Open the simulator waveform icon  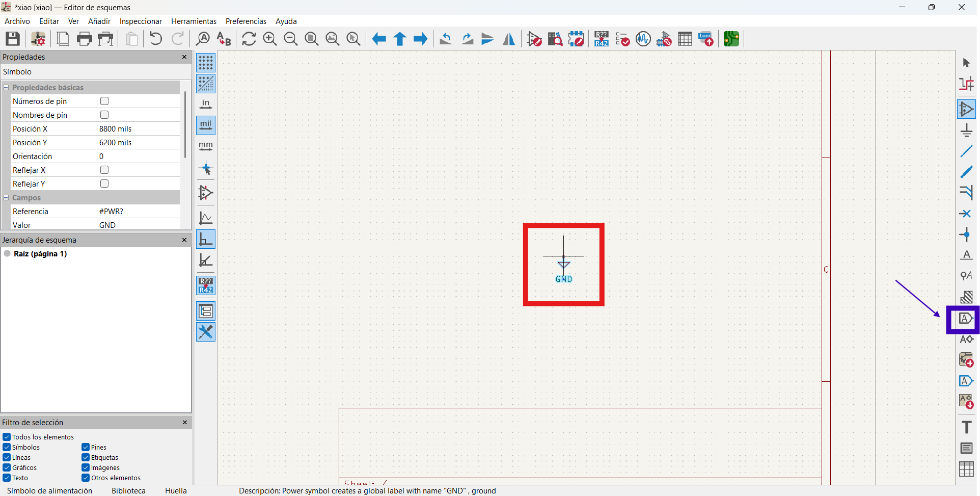click(x=643, y=39)
